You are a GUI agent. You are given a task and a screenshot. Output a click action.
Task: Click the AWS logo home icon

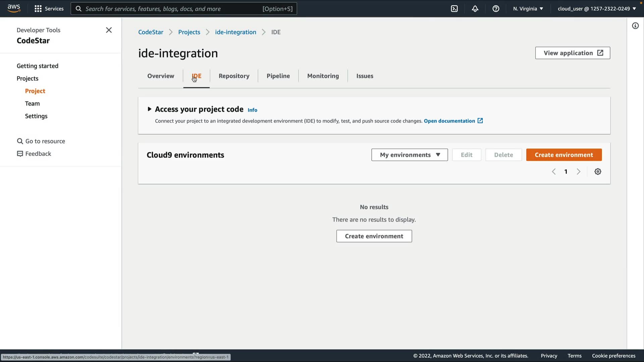point(14,8)
